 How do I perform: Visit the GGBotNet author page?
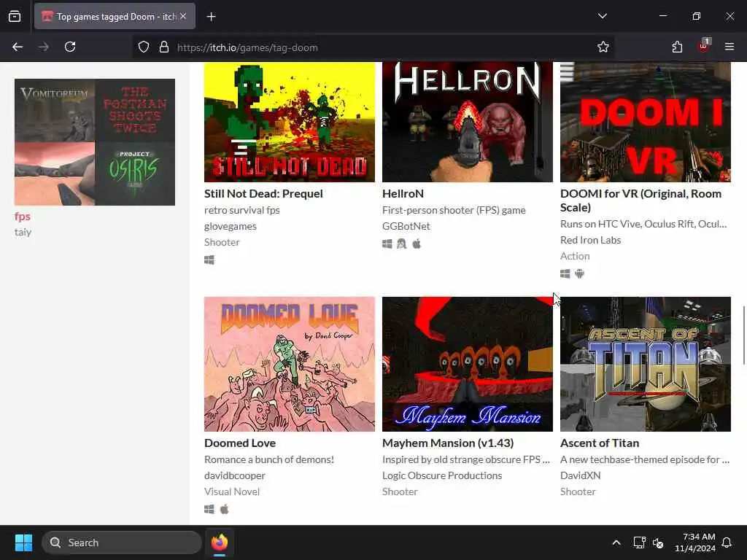point(406,226)
